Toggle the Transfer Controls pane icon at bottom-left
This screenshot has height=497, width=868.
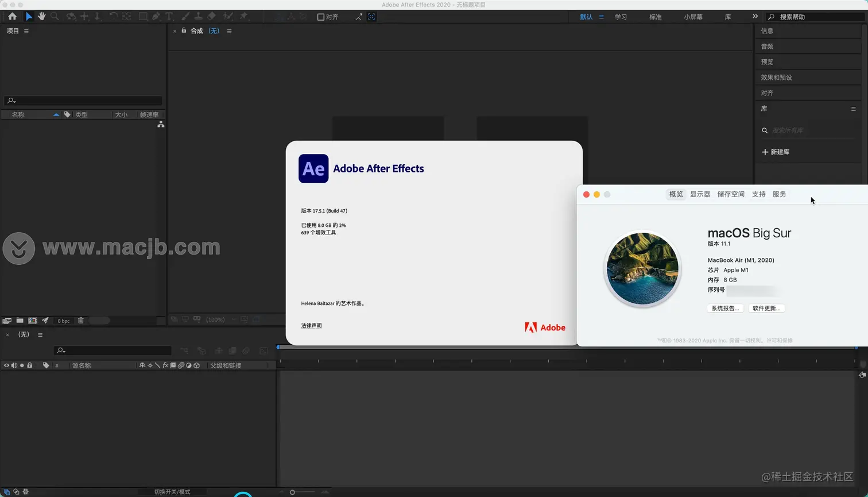(x=16, y=492)
